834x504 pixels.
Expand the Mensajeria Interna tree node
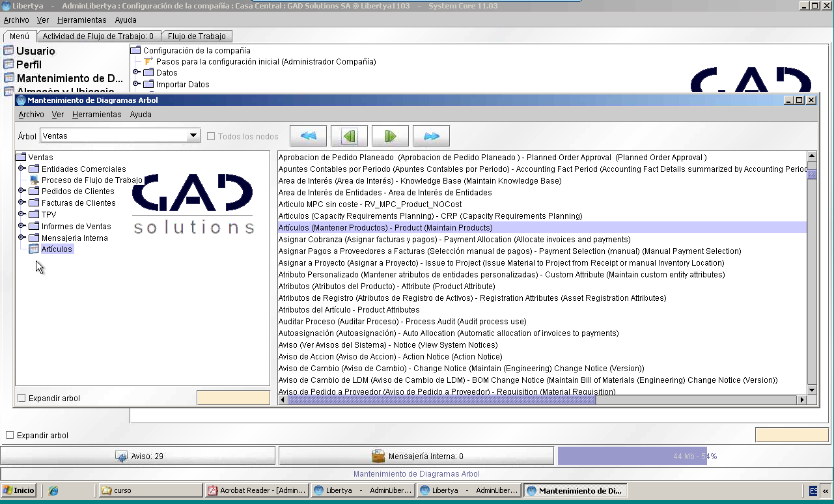pos(21,238)
